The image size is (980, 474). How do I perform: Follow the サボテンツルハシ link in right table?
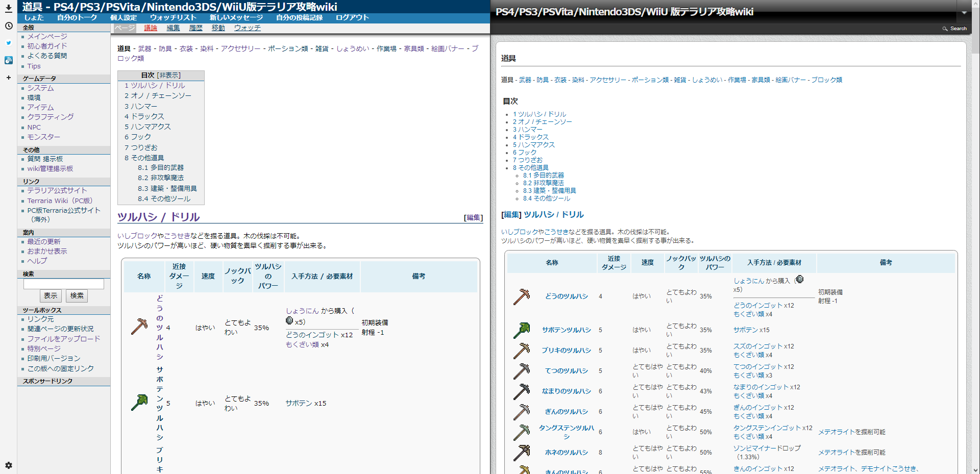pyautogui.click(x=566, y=330)
